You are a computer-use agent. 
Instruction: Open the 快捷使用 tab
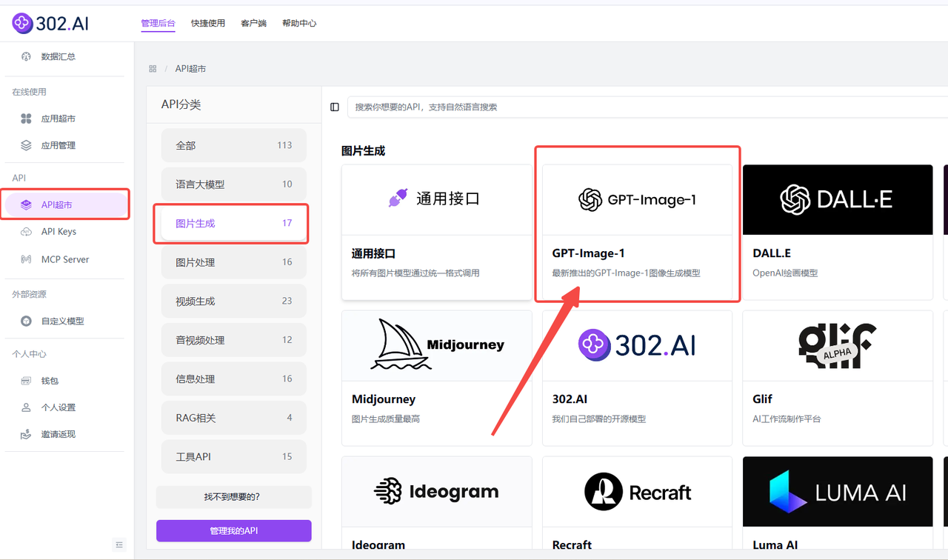[x=208, y=23]
